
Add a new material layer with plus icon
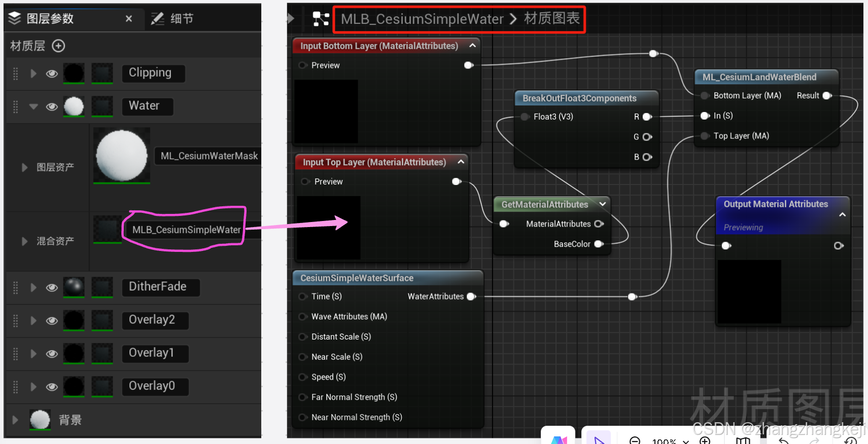pyautogui.click(x=59, y=46)
